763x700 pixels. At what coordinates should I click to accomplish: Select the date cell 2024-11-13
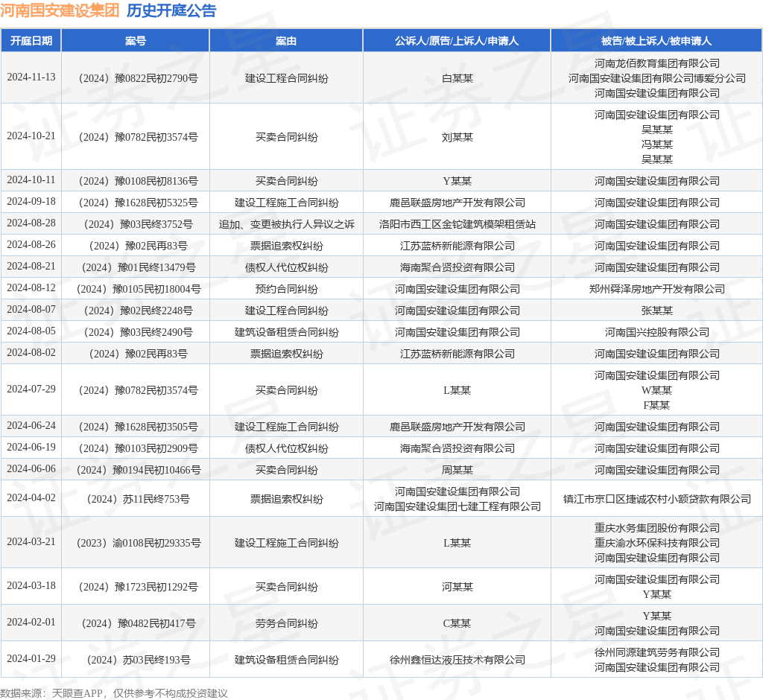(31, 77)
